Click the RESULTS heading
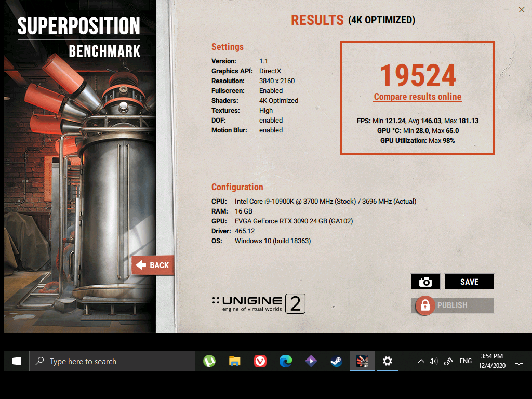The width and height of the screenshot is (532, 399). coord(317,20)
